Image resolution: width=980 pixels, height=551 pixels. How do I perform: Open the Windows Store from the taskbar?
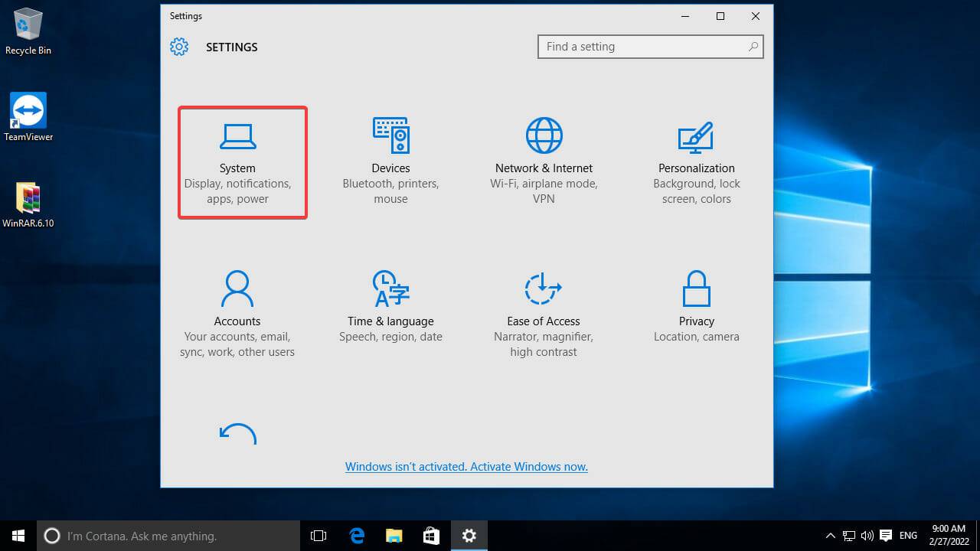[431, 535]
